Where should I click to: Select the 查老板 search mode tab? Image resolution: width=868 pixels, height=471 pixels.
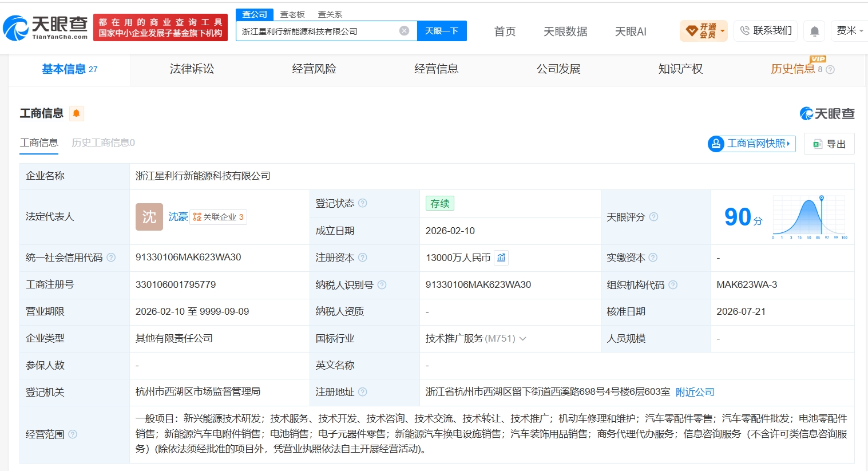292,14
